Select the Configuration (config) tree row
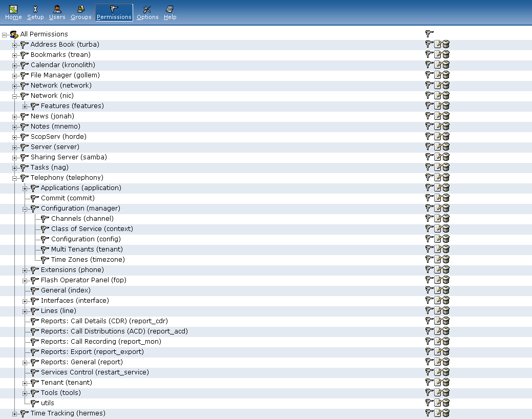532x419 pixels. click(266, 239)
